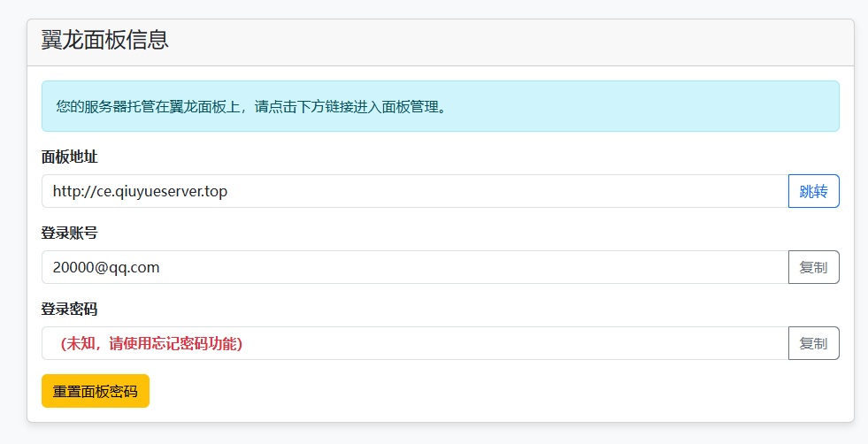Copy the login account with 复制 button
The image size is (868, 444).
coord(813,267)
